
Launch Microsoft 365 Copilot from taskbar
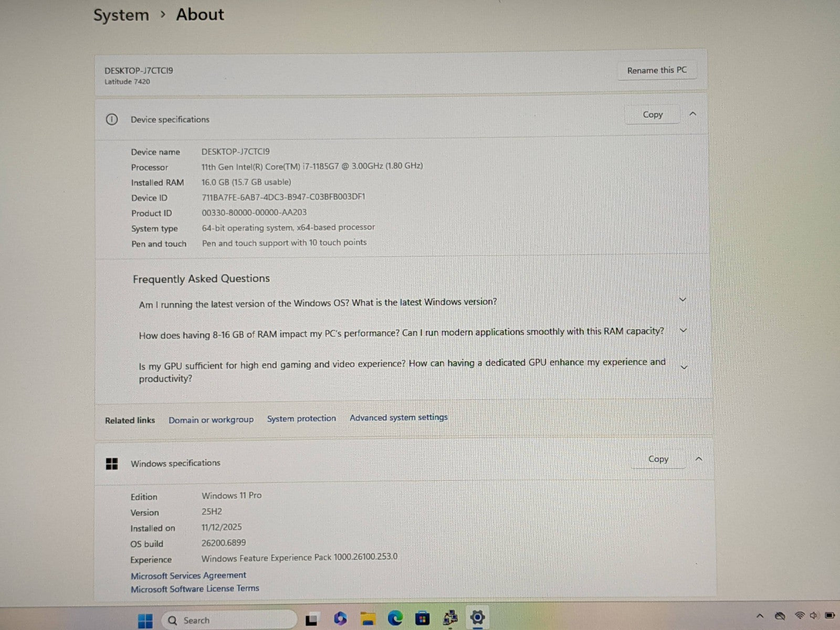340,619
